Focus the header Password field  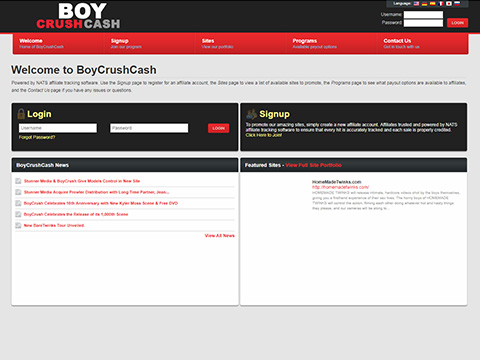[x=423, y=23]
